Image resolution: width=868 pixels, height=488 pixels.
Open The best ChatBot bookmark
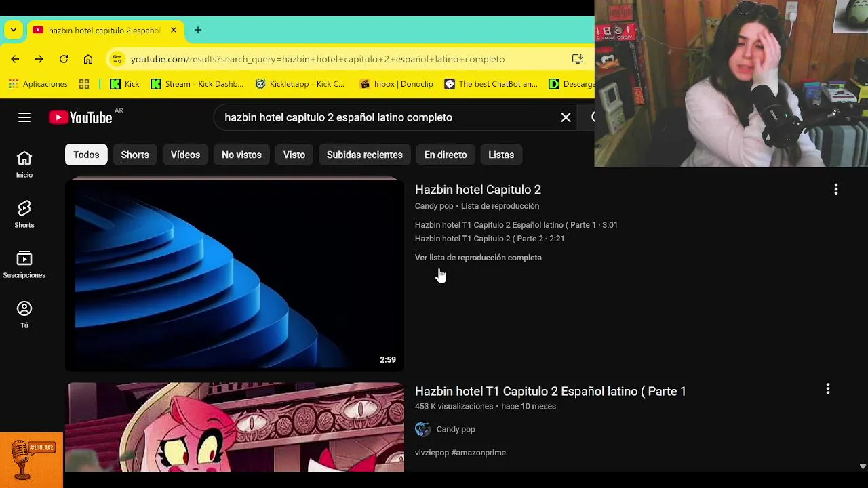(x=491, y=84)
